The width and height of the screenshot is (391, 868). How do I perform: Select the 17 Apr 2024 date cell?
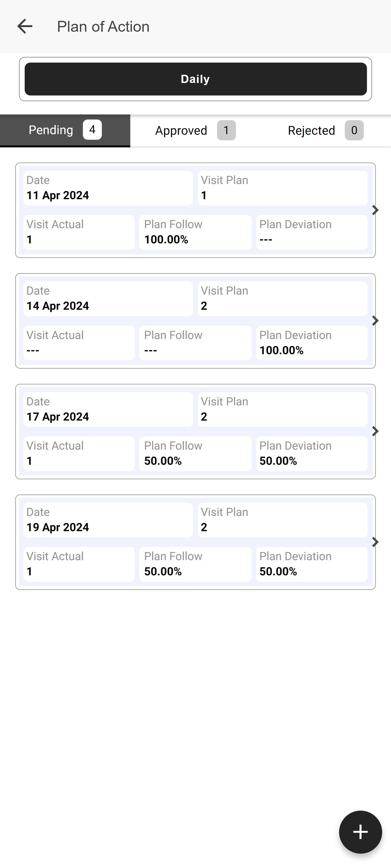coord(108,409)
